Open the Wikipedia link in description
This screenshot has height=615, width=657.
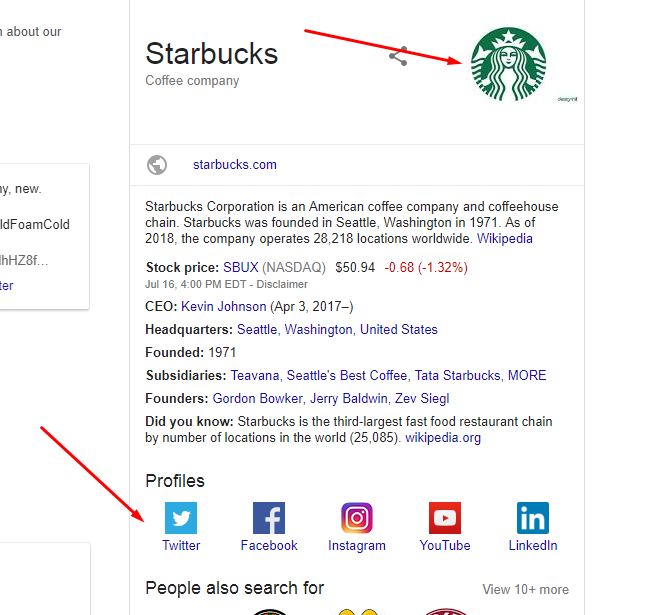tap(505, 238)
